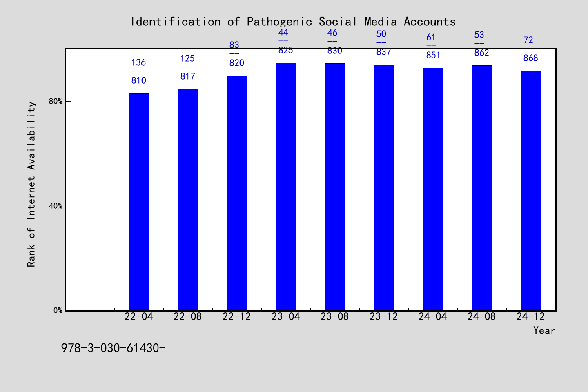Click the 23-12 x-axis label
Viewport: 588px width, 392px height.
pyautogui.click(x=384, y=316)
